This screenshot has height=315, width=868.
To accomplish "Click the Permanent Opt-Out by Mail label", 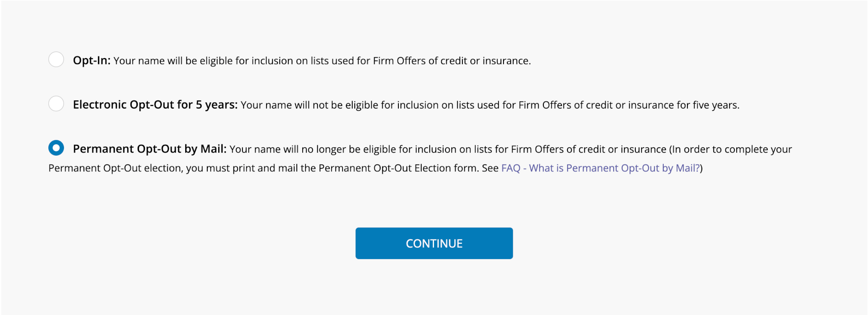I will click(x=150, y=148).
